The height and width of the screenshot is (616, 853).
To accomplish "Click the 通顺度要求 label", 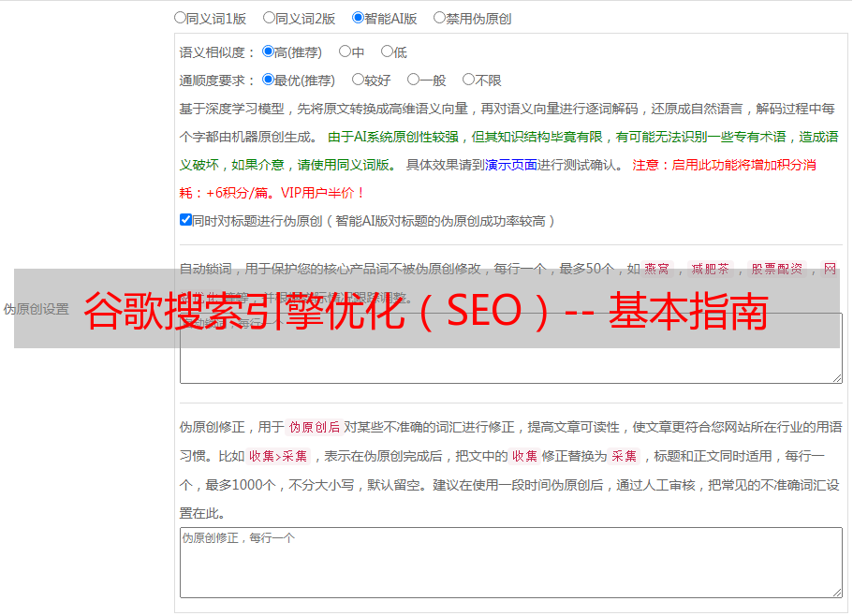I will point(217,81).
